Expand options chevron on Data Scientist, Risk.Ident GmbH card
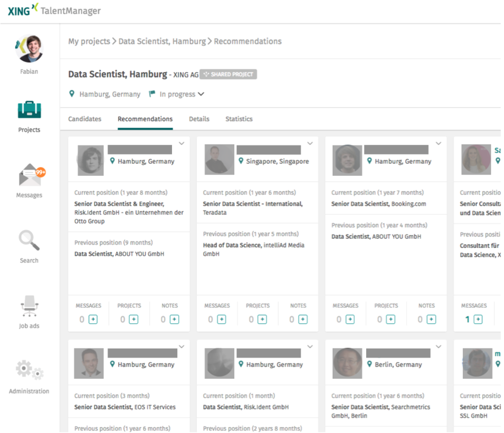This screenshot has width=504, height=433. click(310, 346)
